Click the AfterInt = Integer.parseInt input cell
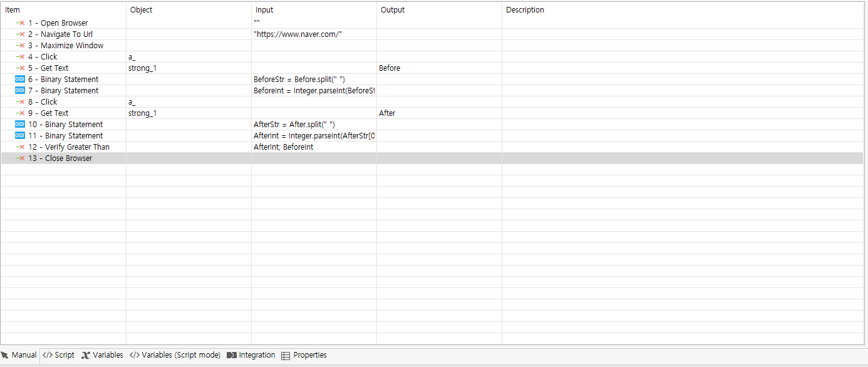This screenshot has width=868, height=367. (x=314, y=136)
